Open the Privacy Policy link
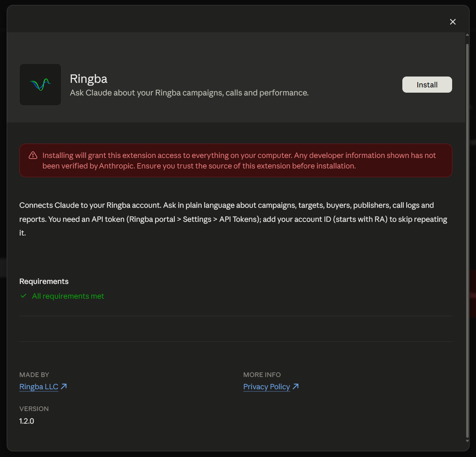Viewport: 476px width, 457px height. coord(267,386)
